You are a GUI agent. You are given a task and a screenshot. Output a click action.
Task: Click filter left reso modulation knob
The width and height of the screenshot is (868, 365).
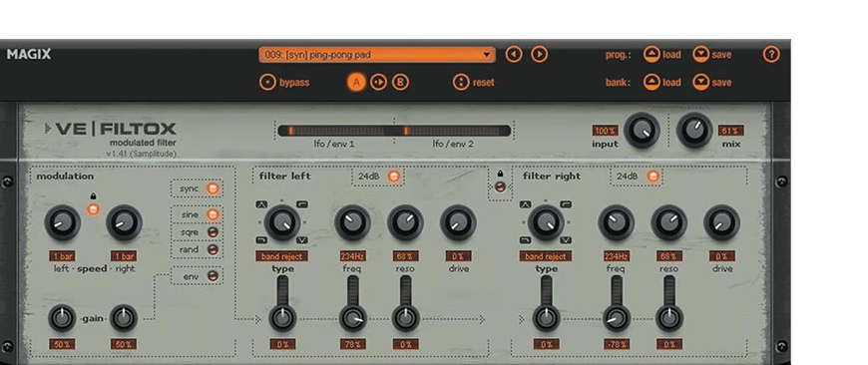point(405,318)
